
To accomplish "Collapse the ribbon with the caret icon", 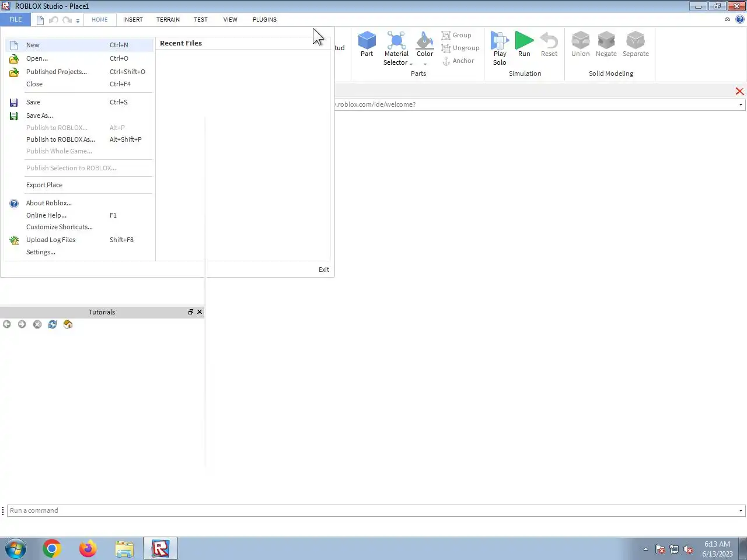I will (727, 19).
